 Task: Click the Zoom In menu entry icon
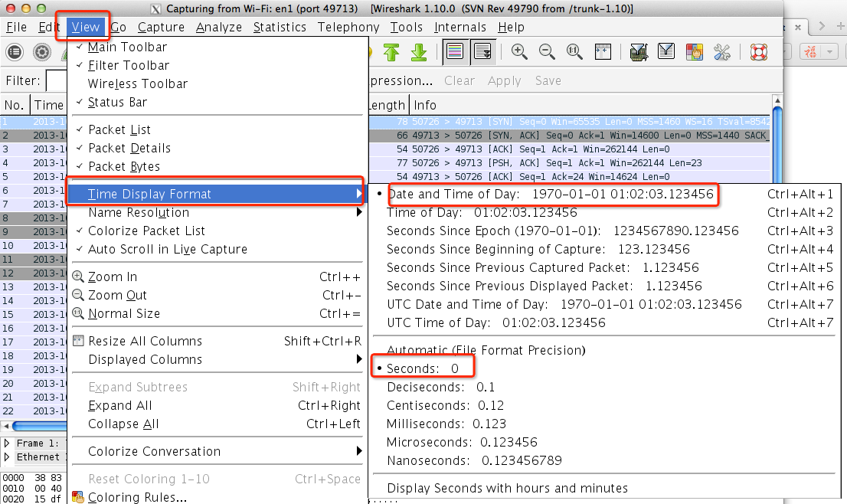(78, 277)
